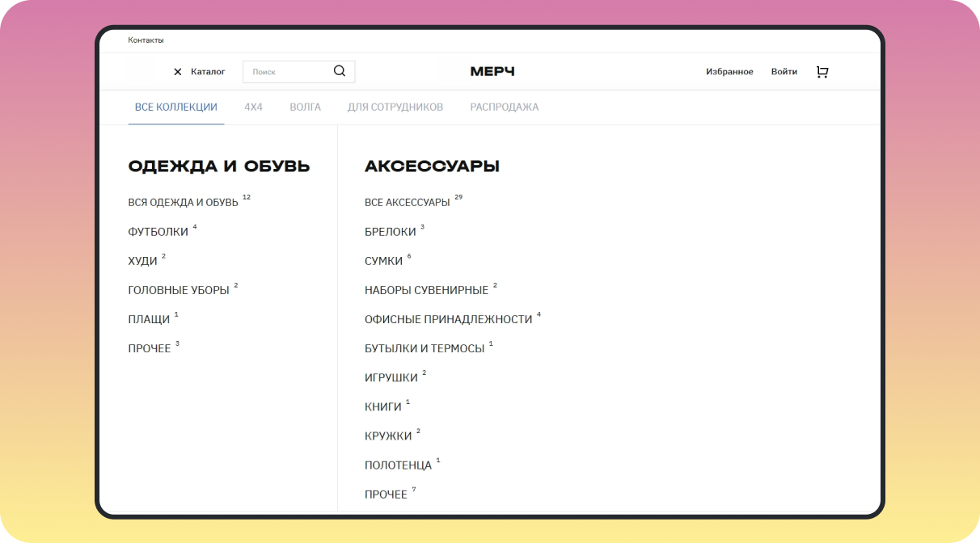Open the ДЛЯ СОТРУДНИКОВ tab
The height and width of the screenshot is (543, 980).
(395, 107)
